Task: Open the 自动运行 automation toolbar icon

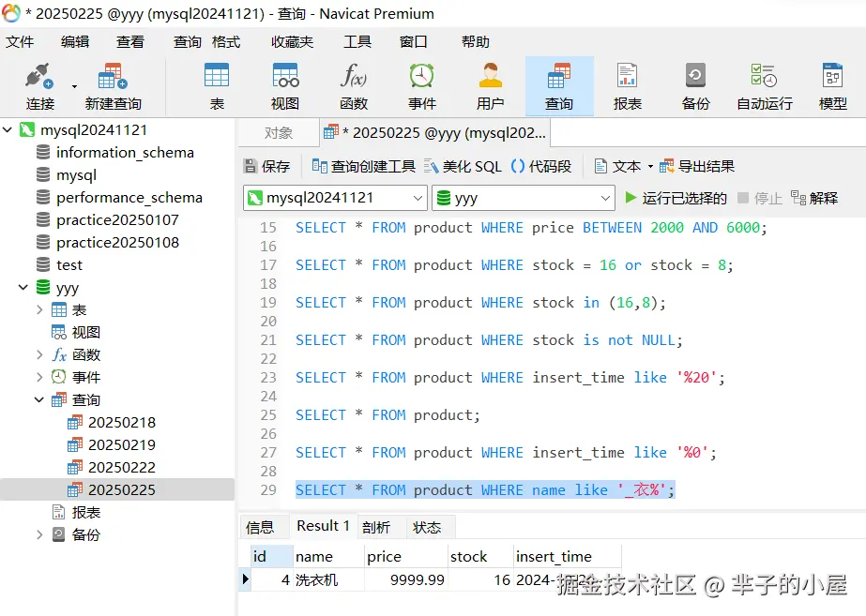Action: pos(765,86)
